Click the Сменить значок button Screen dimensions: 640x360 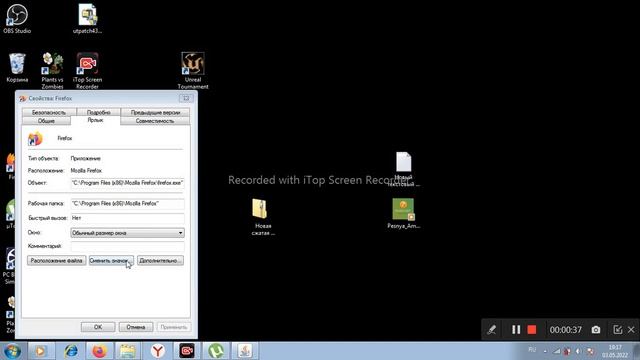pyautogui.click(x=111, y=260)
